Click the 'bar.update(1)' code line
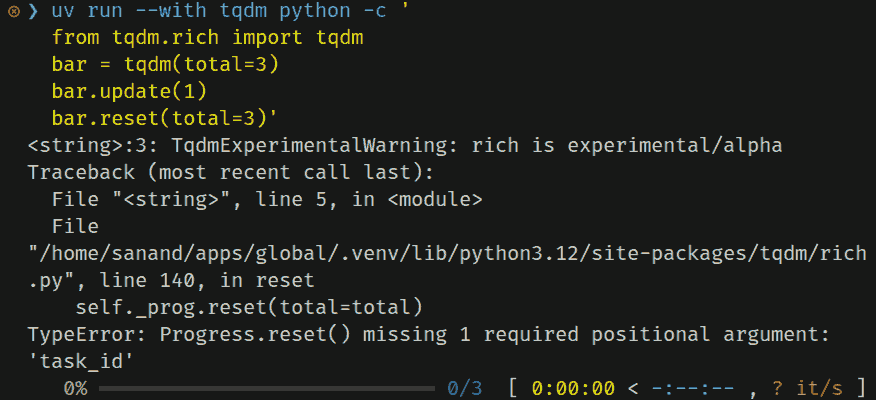This screenshot has height=400, width=876. [129, 94]
